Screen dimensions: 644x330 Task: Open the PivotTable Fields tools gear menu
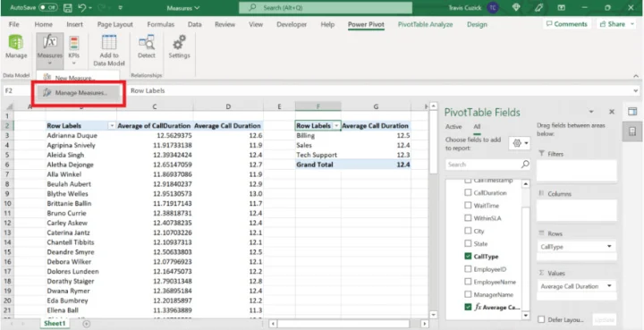(x=520, y=143)
